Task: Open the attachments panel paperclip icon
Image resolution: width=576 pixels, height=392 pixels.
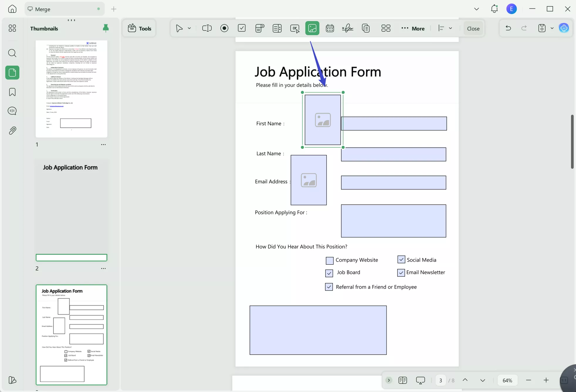Action: 12,131
